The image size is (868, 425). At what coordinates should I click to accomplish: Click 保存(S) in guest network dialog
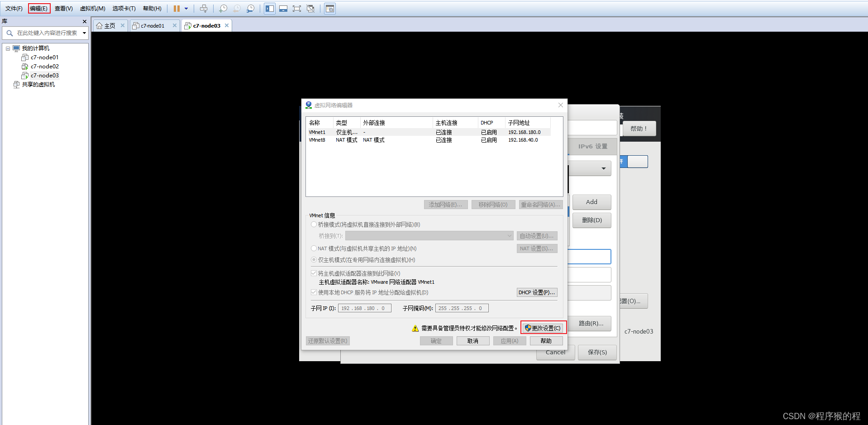tap(597, 352)
